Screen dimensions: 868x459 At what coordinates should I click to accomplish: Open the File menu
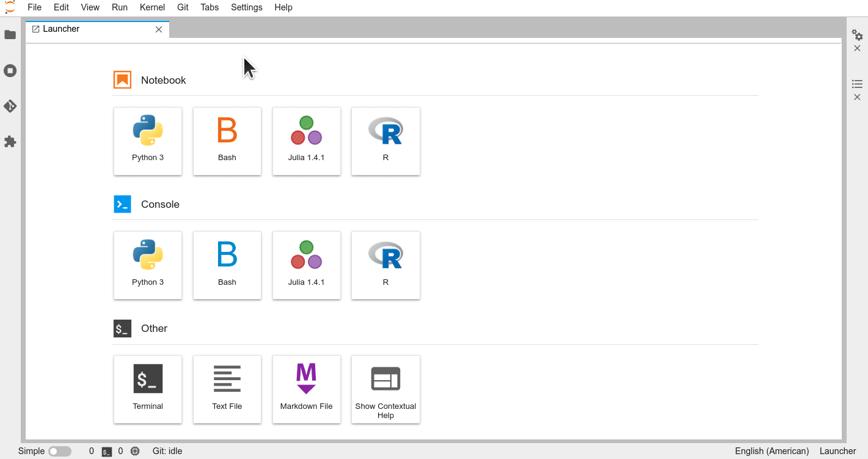coord(35,7)
